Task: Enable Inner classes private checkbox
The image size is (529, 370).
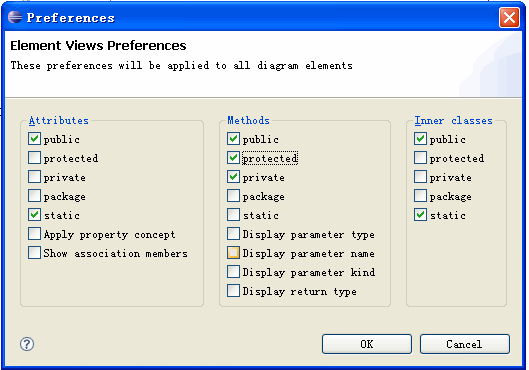Action: click(x=420, y=177)
